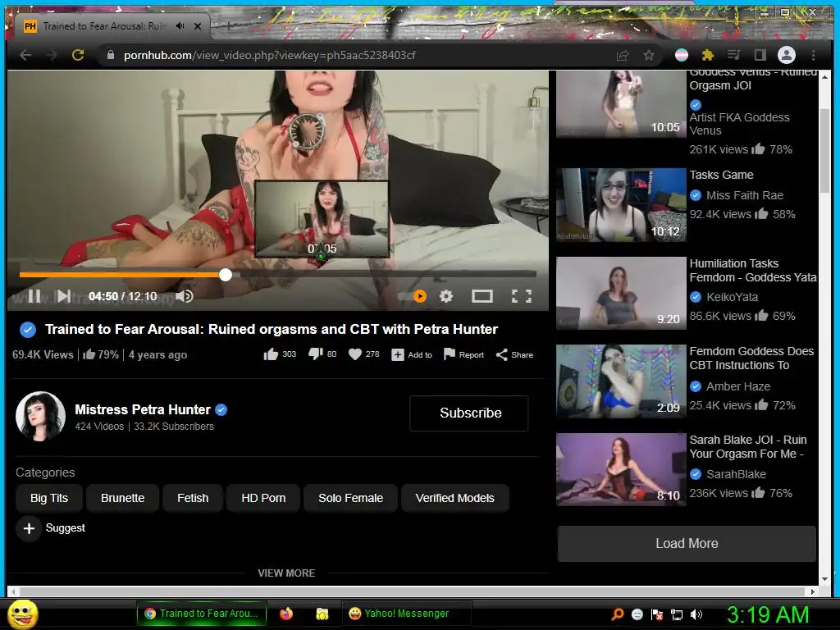Load more related videos
Viewport: 840px width, 630px height.
tap(687, 543)
